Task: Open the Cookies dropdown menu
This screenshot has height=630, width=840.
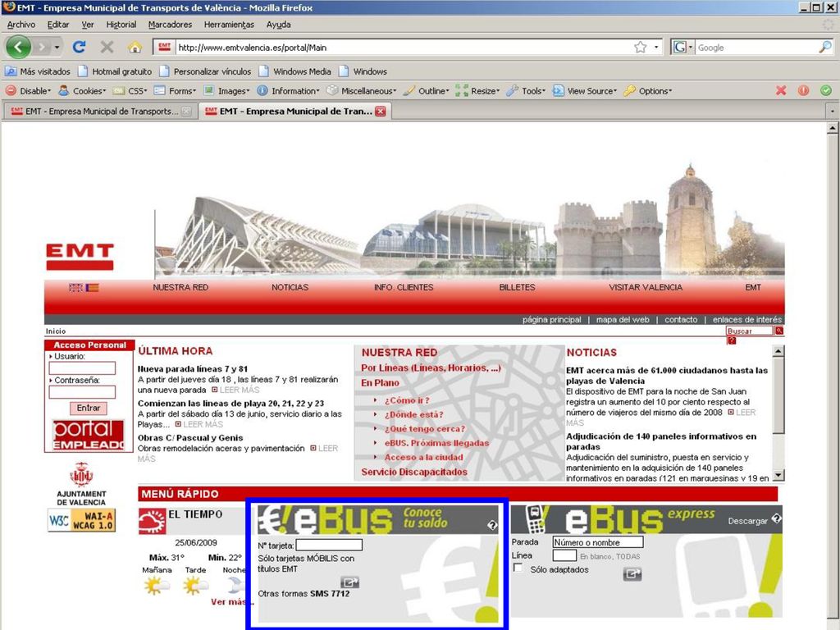Action: (x=83, y=91)
